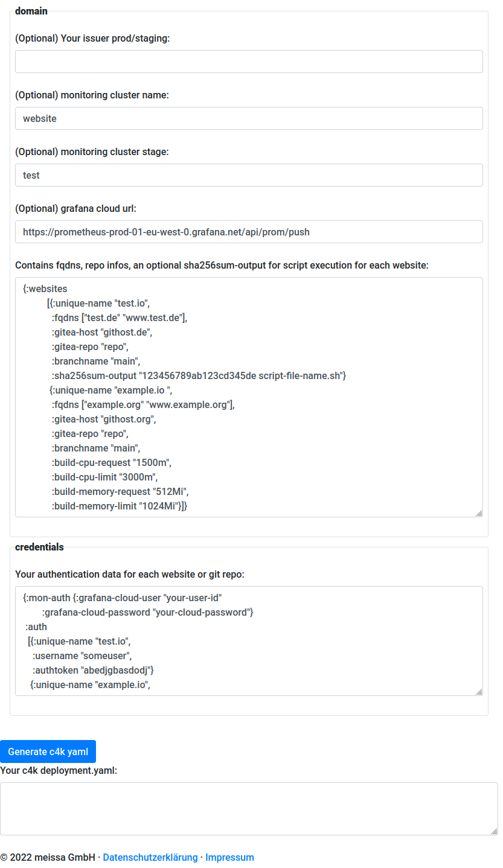Click the c4k deployment.yaml output area
Screen dimensions: 503x868
point(249,809)
